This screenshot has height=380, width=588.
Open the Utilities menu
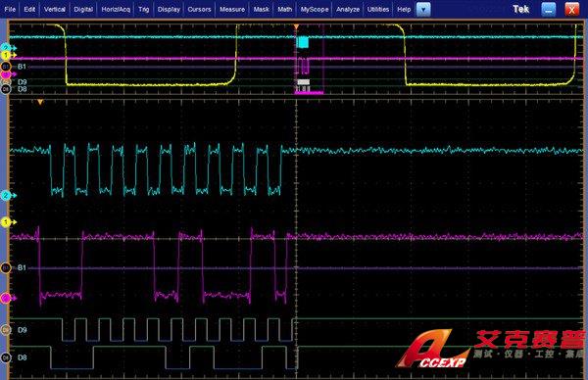click(x=378, y=10)
